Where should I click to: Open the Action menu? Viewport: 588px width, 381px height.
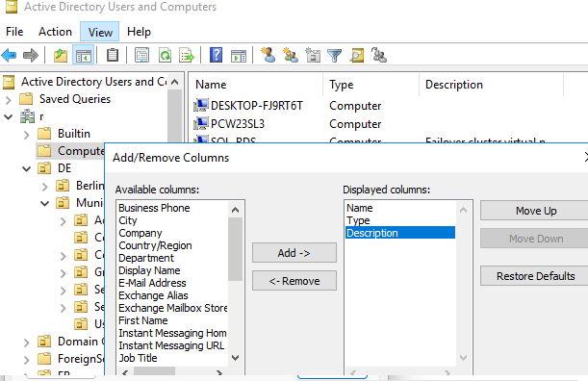point(55,32)
